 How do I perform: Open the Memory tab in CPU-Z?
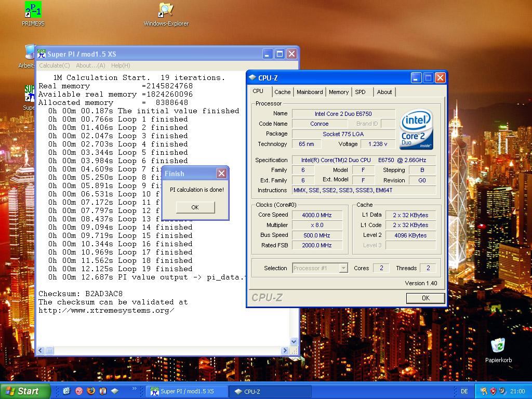point(339,92)
